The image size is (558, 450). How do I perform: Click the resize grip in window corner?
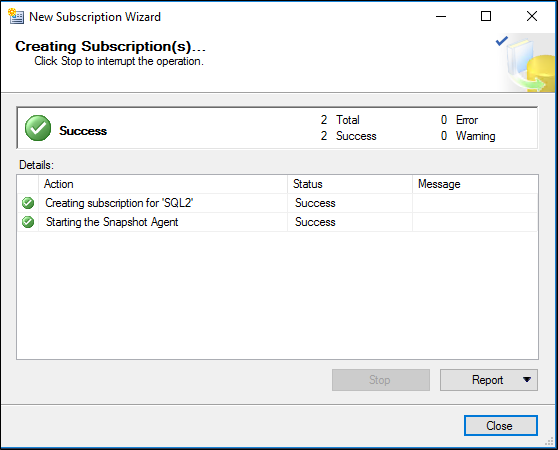pos(549,441)
